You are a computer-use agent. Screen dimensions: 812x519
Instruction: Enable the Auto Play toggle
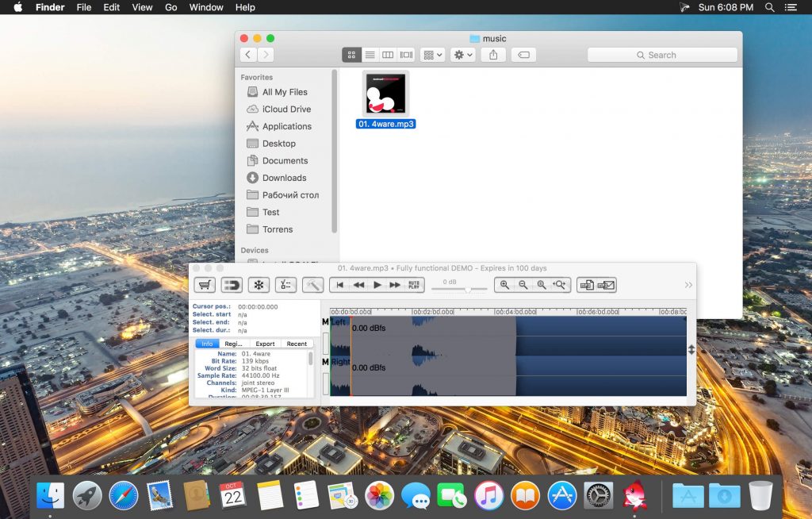pos(413,285)
